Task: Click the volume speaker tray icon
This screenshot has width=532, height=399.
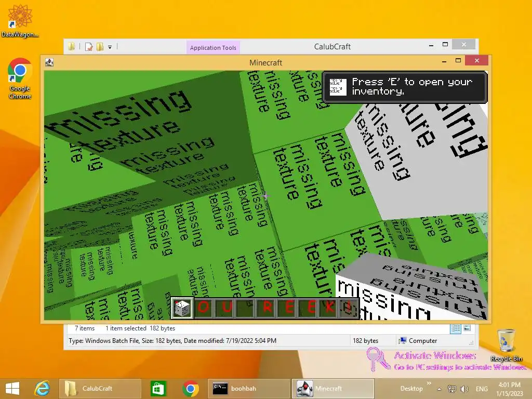Action: tap(464, 389)
